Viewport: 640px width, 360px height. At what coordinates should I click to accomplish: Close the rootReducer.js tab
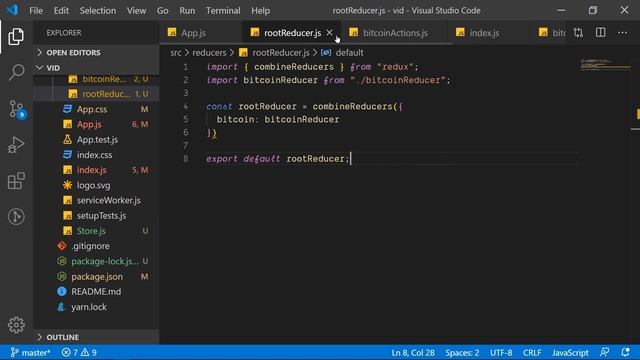tap(329, 33)
